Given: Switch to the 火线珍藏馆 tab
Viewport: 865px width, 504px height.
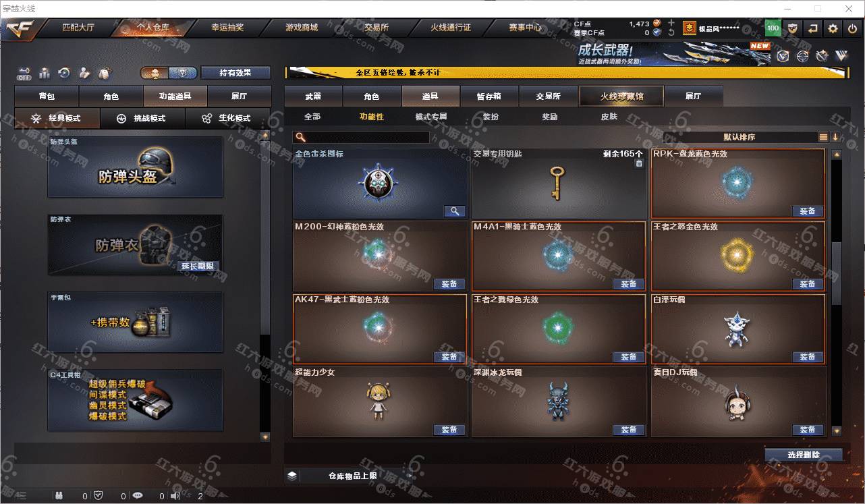Looking at the screenshot, I should point(621,96).
